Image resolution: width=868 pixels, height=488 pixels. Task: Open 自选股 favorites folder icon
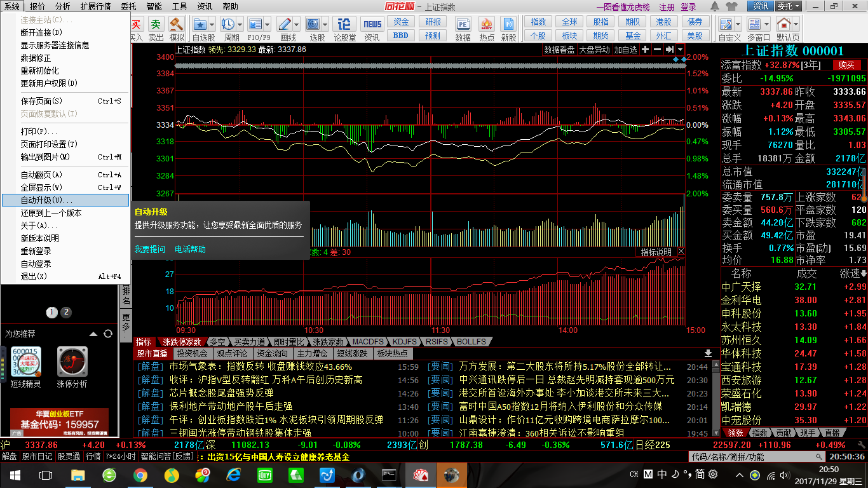tap(200, 25)
